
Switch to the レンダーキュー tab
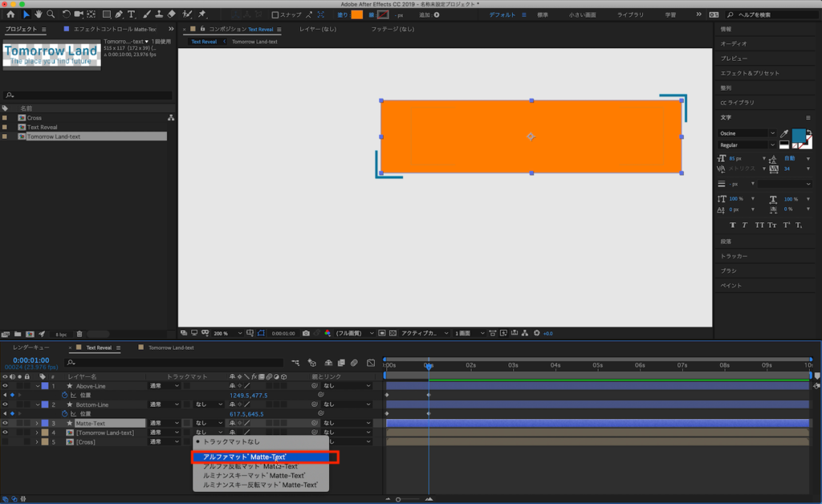click(x=31, y=348)
